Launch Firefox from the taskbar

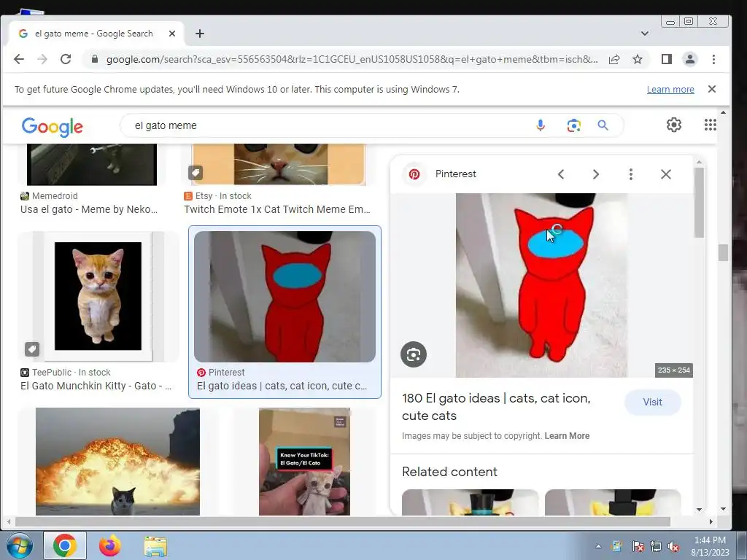[x=109, y=545]
